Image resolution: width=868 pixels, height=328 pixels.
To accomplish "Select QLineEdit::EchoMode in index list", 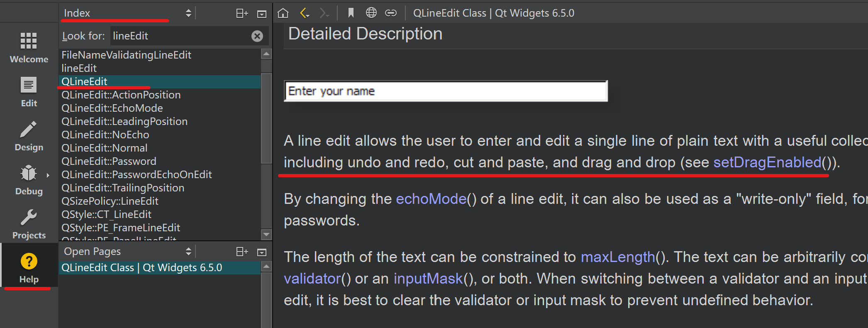I will [x=112, y=108].
